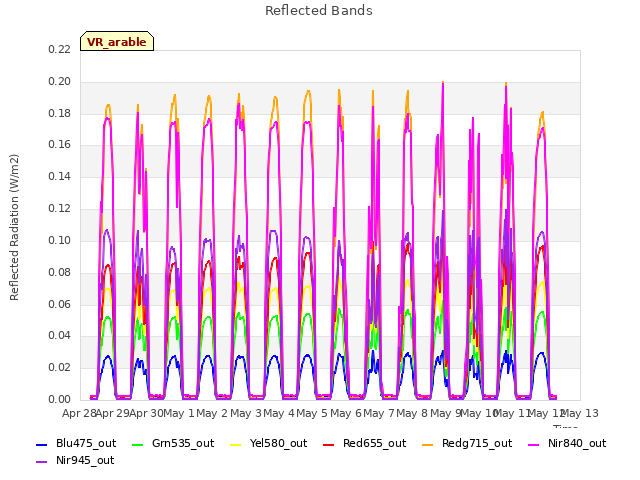This screenshot has height=480, width=640.
Task: Click the Nir840_out magenta legend swatch
Action: [533, 444]
